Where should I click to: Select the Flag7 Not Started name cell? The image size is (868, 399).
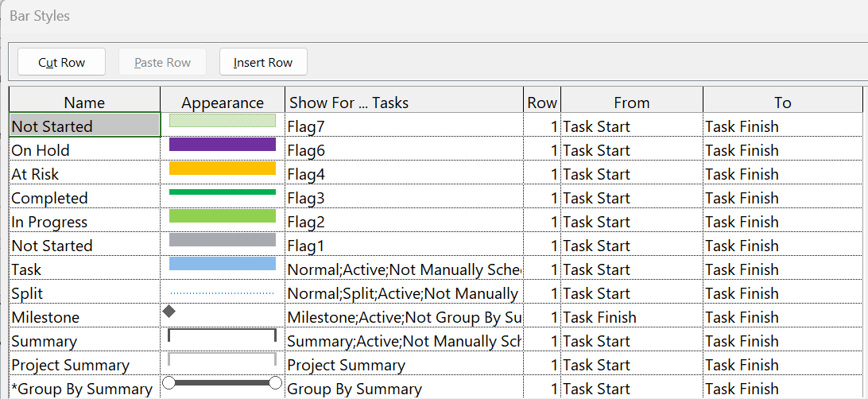pyautogui.click(x=85, y=125)
